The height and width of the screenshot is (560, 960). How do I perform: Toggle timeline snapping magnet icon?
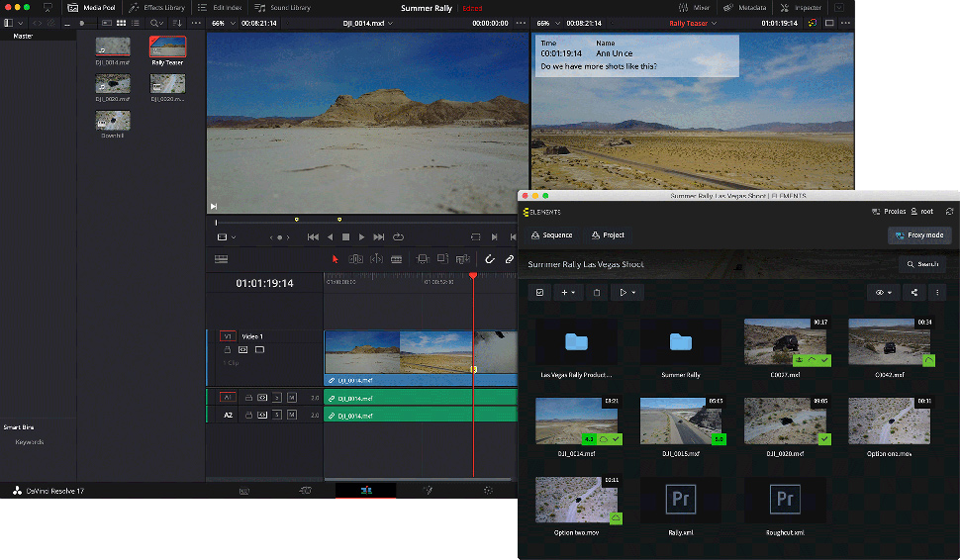pyautogui.click(x=489, y=259)
